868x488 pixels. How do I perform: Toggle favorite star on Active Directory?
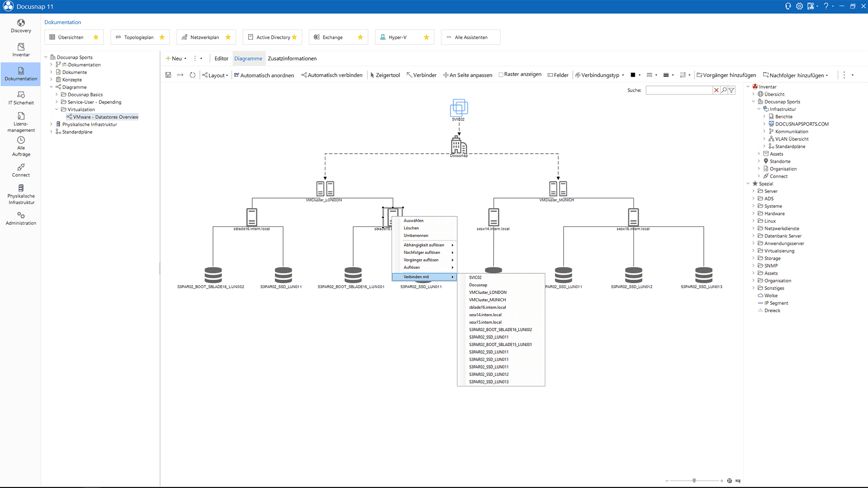point(294,37)
